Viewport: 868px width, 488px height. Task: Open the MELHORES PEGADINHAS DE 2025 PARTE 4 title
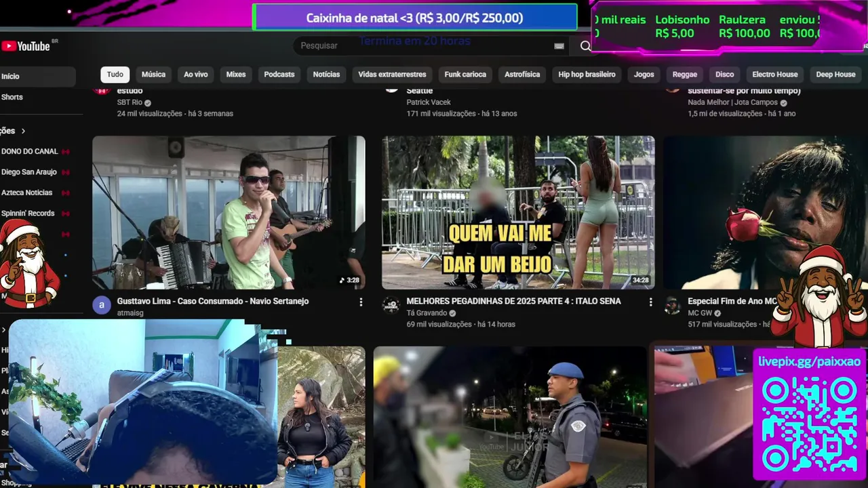tap(513, 302)
